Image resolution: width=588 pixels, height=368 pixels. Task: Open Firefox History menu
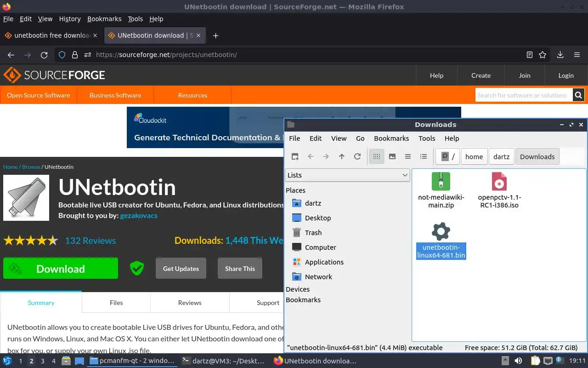pyautogui.click(x=70, y=19)
